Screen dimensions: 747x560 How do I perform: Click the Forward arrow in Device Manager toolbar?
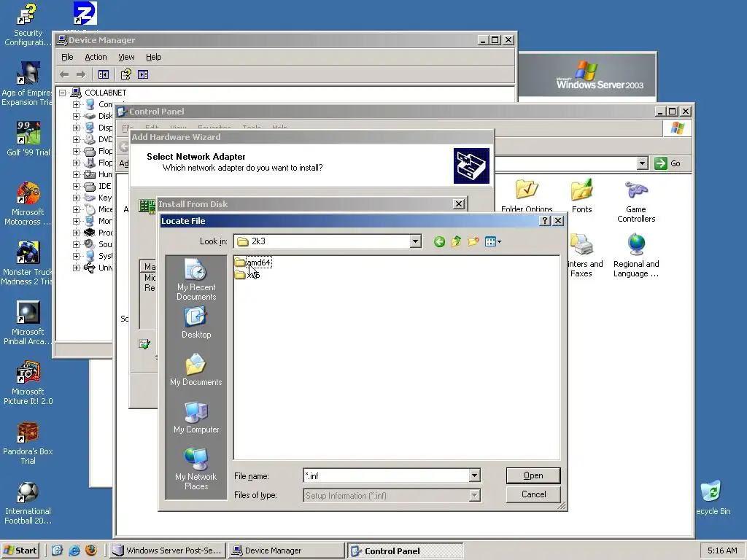[x=81, y=74]
